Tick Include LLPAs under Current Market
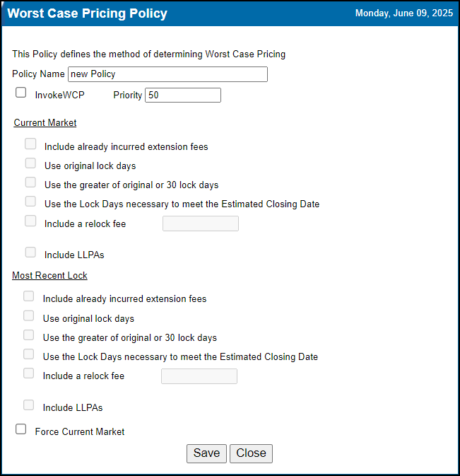 pos(30,252)
